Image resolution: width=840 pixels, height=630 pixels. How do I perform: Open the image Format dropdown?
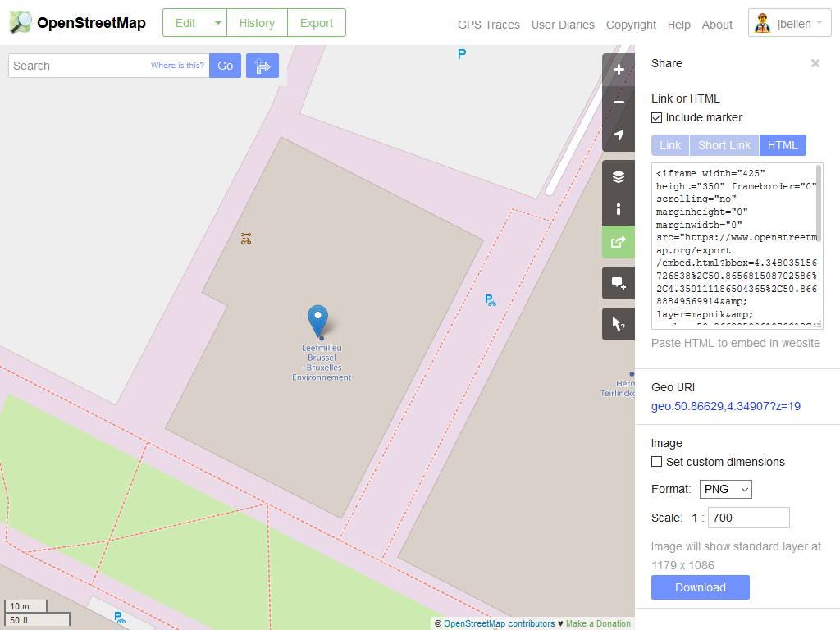[725, 489]
